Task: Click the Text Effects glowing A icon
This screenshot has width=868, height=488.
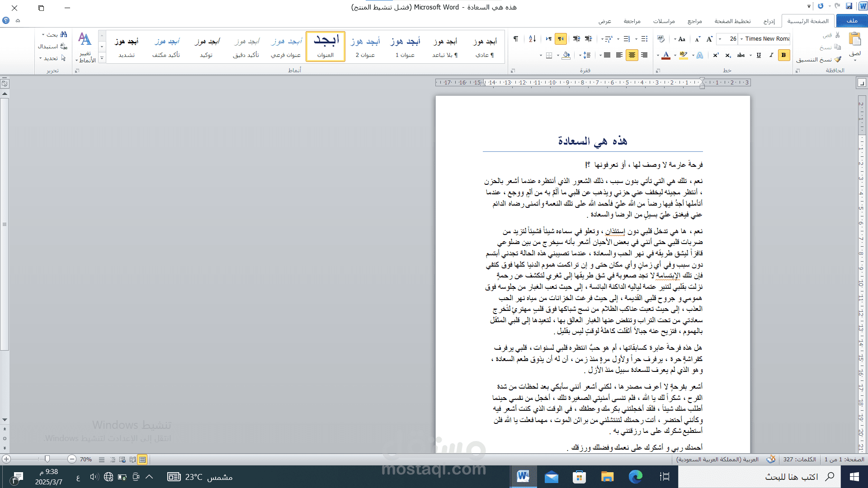Action: [699, 55]
